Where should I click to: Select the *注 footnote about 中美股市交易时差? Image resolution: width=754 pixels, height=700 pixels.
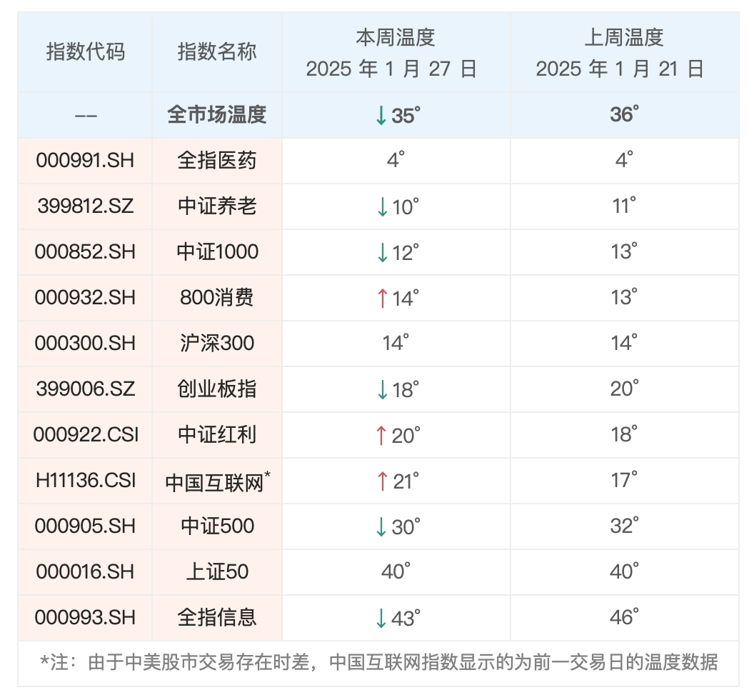coord(379,662)
